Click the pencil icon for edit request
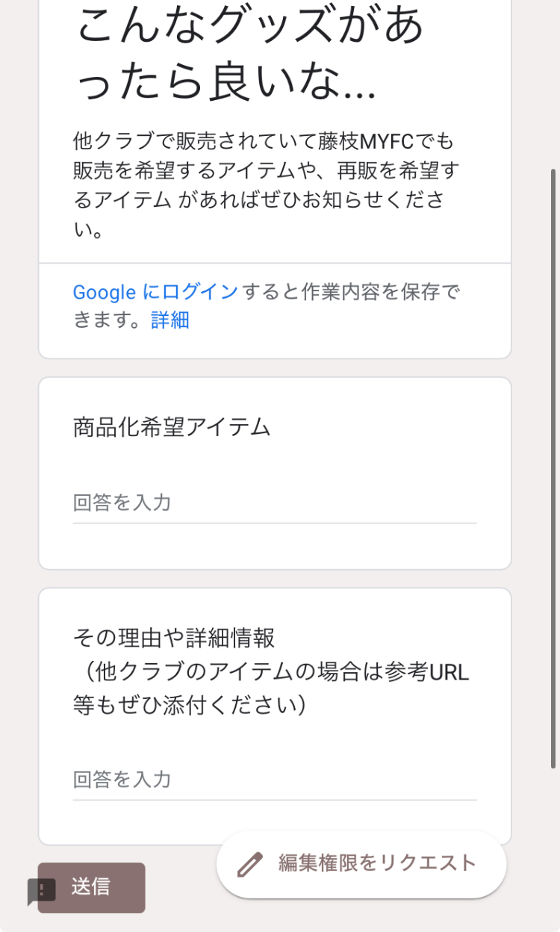560x932 pixels. point(250,864)
